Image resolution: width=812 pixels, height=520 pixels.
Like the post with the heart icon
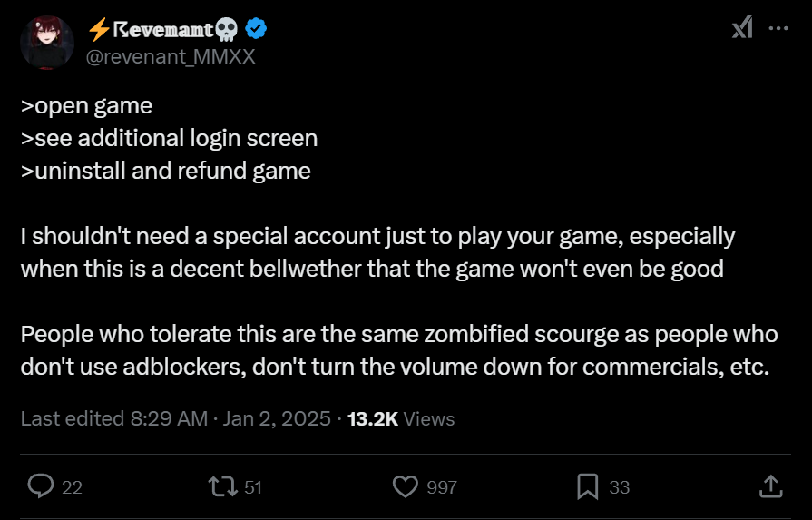click(x=405, y=486)
